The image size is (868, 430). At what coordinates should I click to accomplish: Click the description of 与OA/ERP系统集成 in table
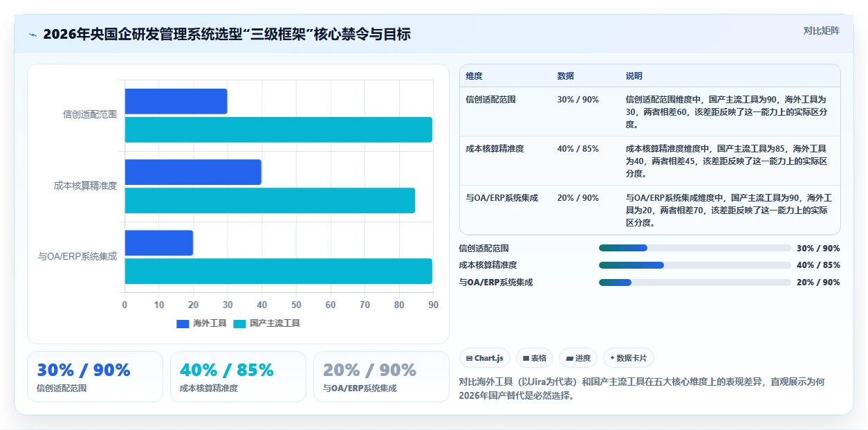[x=730, y=210]
